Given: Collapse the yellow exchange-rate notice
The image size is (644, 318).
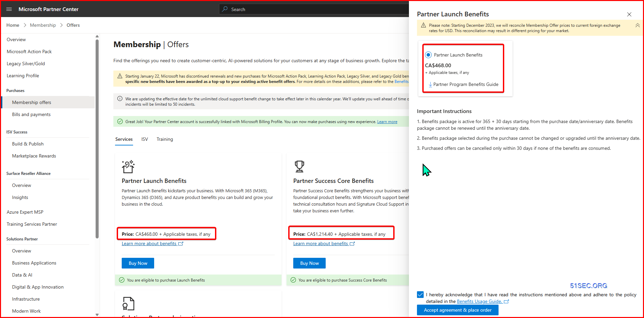Looking at the screenshot, I should click(x=637, y=25).
